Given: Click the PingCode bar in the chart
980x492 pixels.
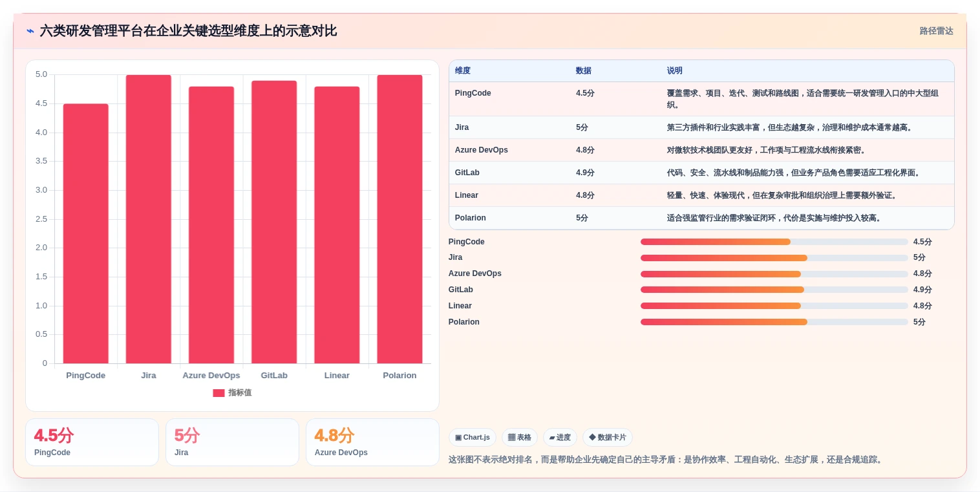Looking at the screenshot, I should click(x=86, y=233).
